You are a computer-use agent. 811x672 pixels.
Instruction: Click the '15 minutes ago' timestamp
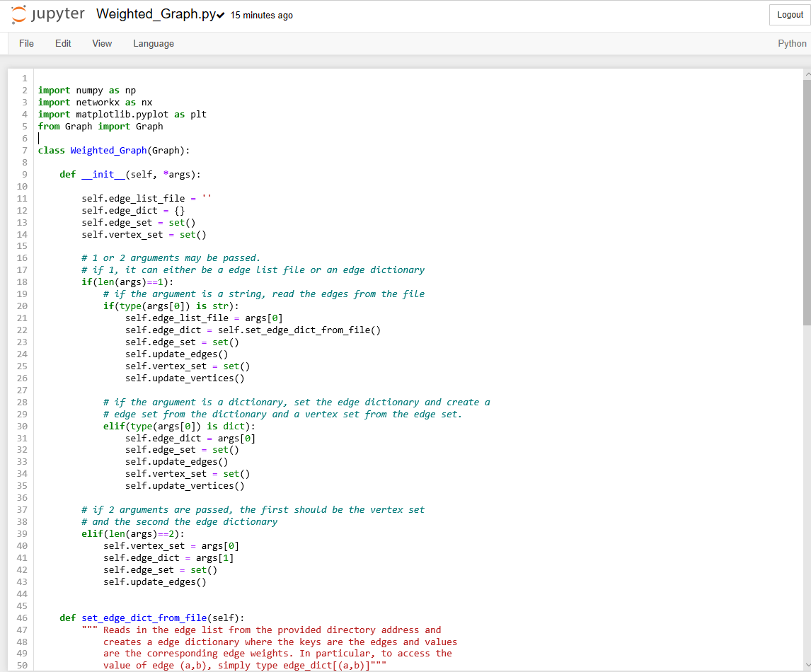[x=262, y=16]
